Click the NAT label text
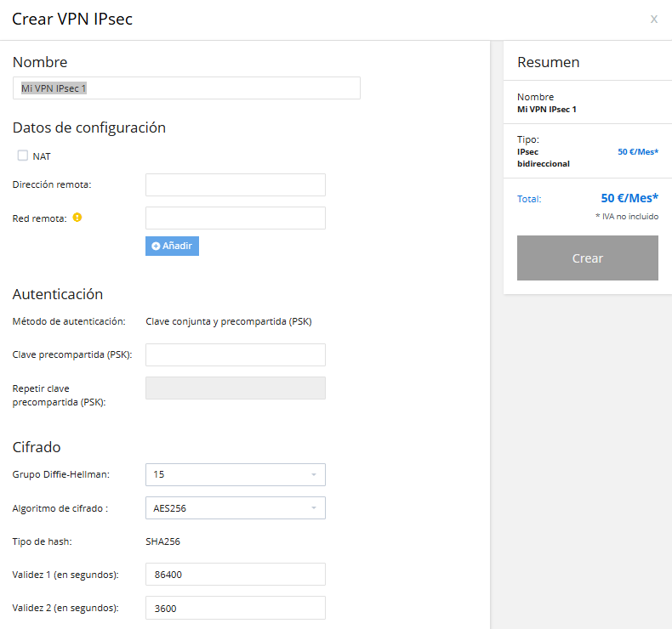672x629 pixels. coord(42,156)
